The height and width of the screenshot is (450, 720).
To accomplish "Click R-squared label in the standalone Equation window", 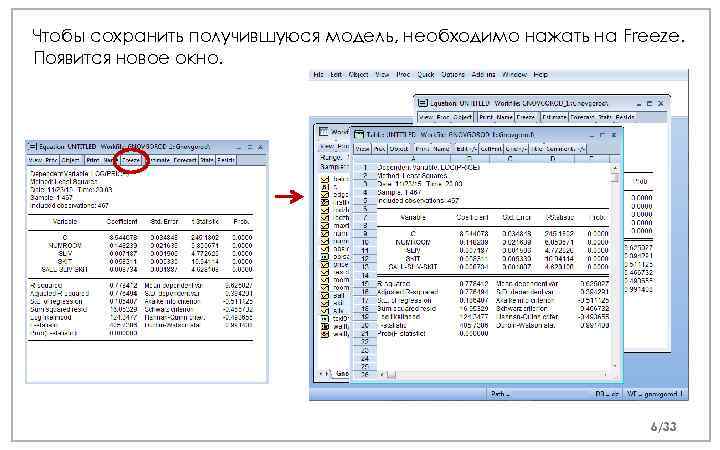I will pos(46,285).
